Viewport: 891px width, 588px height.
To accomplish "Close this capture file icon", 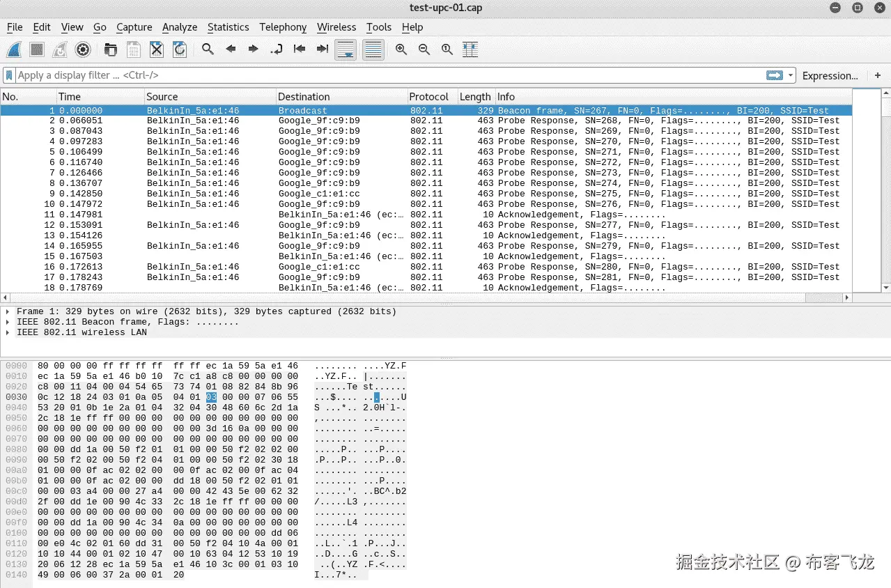I will (157, 49).
